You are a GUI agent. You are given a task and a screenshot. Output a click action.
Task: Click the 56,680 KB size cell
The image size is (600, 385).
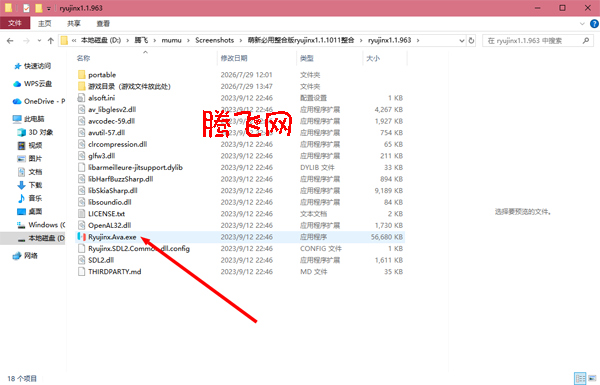point(386,237)
